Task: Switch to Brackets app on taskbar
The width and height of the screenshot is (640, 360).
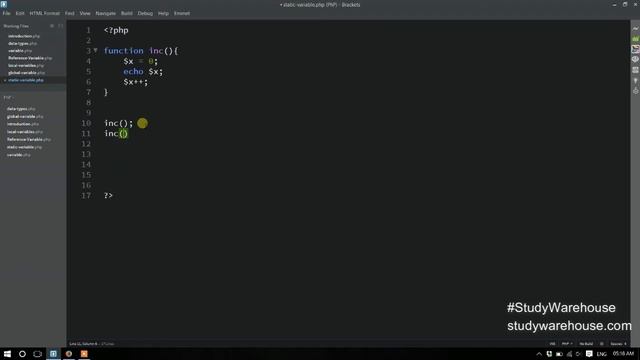Action: [53, 354]
